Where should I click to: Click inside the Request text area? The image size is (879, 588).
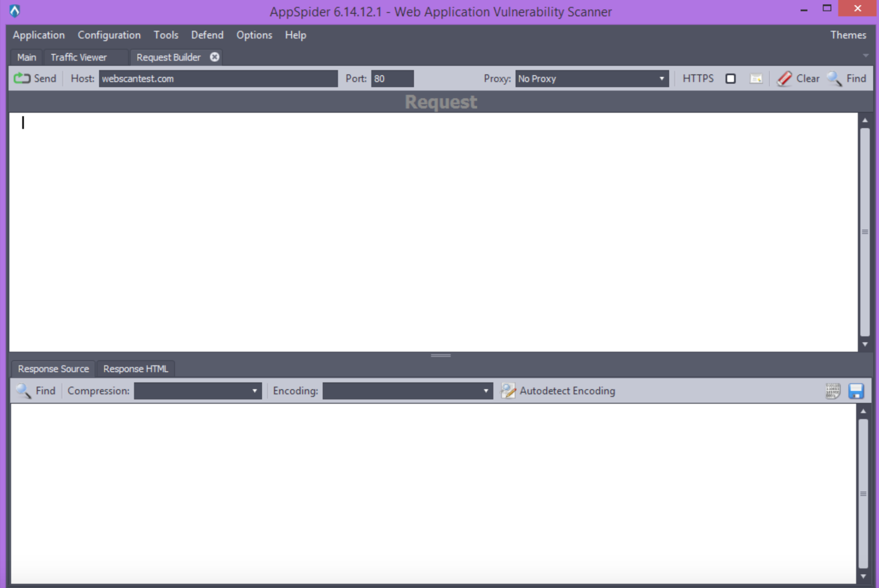click(x=433, y=232)
